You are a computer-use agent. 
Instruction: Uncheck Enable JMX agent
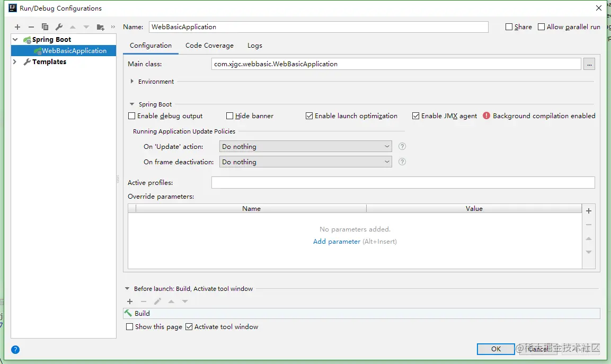(416, 116)
